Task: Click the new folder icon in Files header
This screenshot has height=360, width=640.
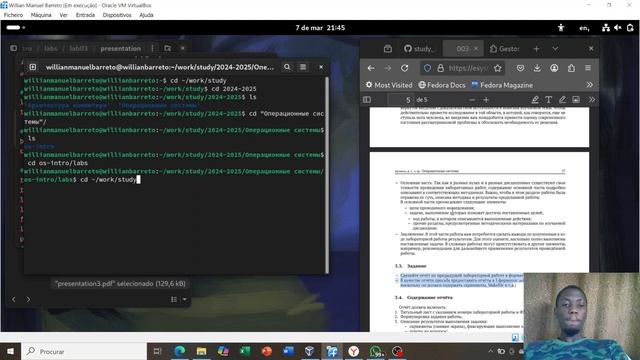Action: click(x=168, y=48)
